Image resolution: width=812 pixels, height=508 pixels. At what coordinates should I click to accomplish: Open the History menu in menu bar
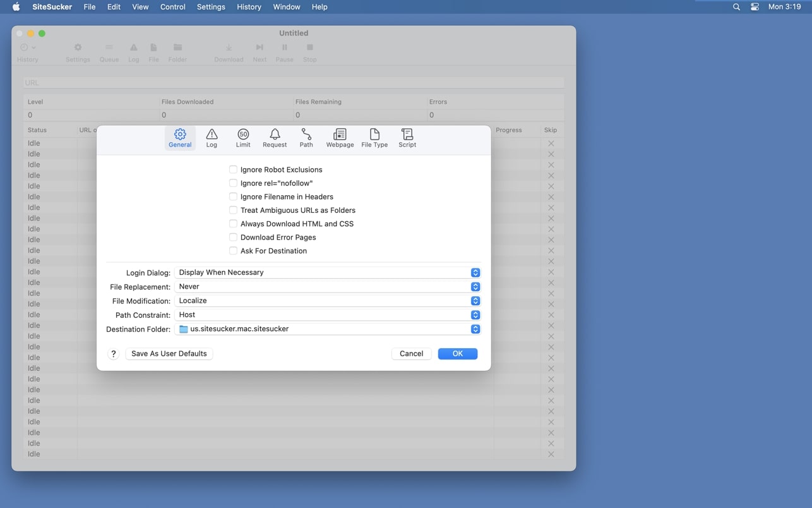tap(249, 7)
